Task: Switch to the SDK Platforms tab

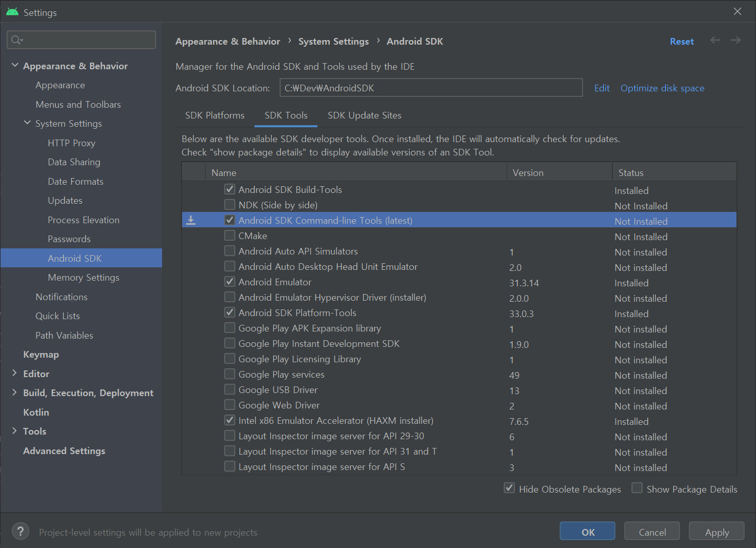Action: pyautogui.click(x=215, y=115)
